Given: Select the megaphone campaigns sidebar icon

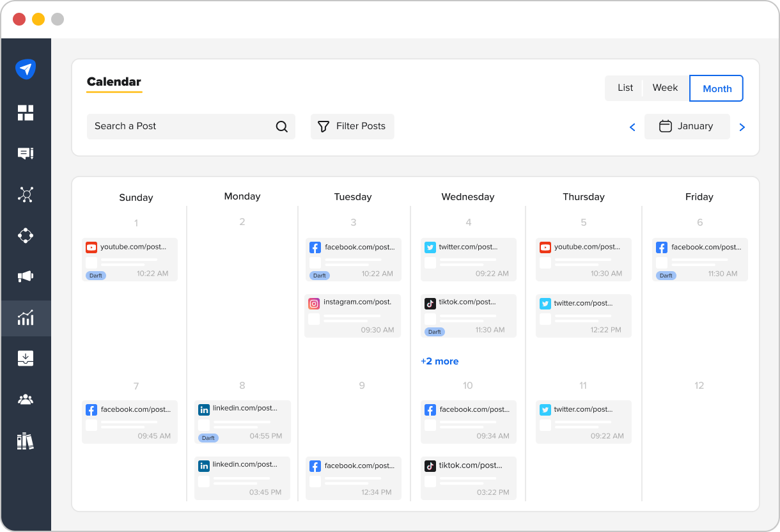Looking at the screenshot, I should (26, 276).
